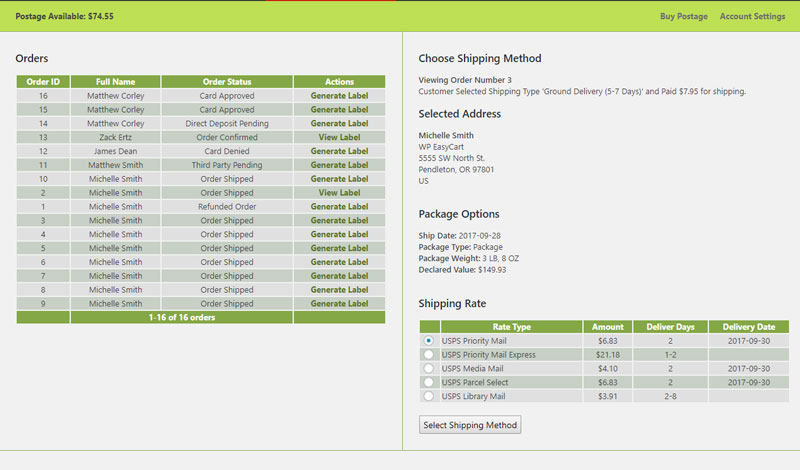Pick the USPS Media Mail radio button

(429, 368)
